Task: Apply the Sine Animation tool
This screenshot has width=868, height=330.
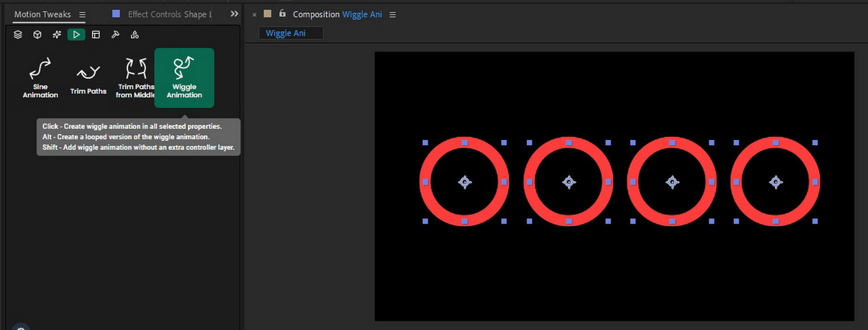Action: (41, 78)
